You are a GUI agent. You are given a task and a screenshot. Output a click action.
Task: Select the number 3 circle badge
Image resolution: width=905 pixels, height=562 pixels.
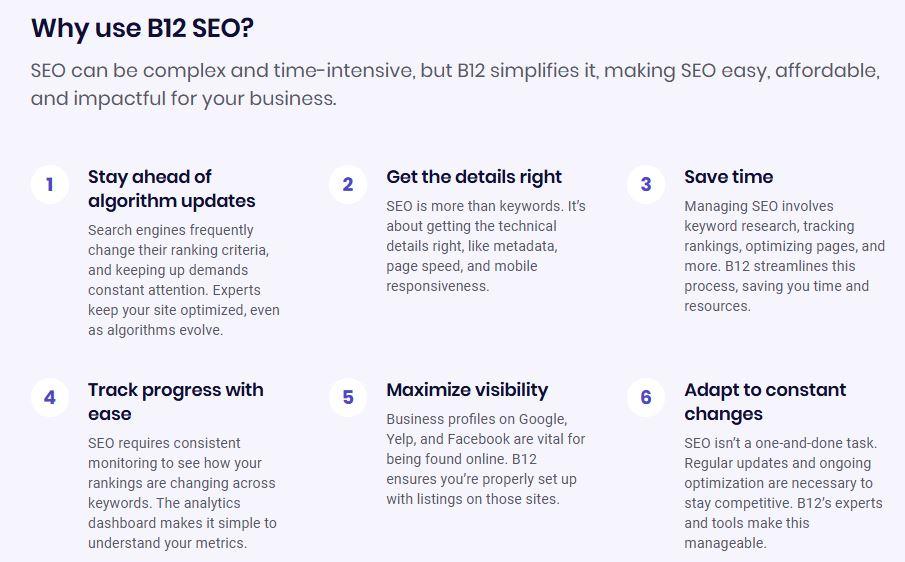646,185
